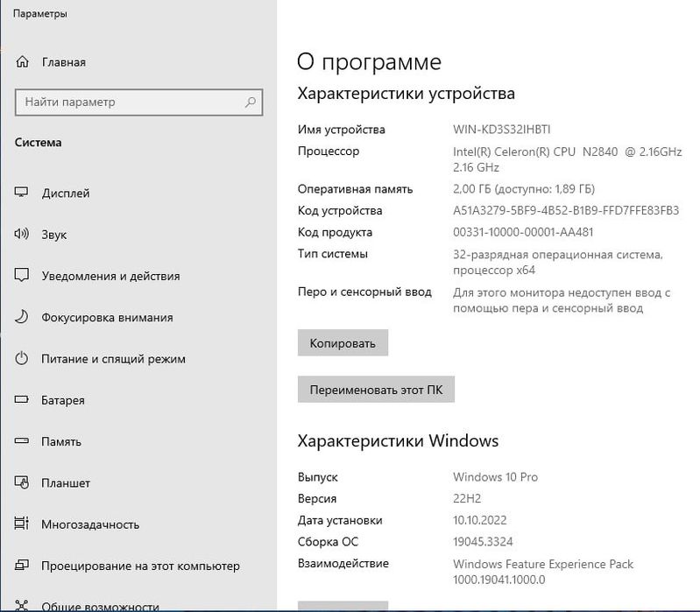
Task: Click the Notifications (Уведомления и действия) icon
Action: tap(22, 276)
